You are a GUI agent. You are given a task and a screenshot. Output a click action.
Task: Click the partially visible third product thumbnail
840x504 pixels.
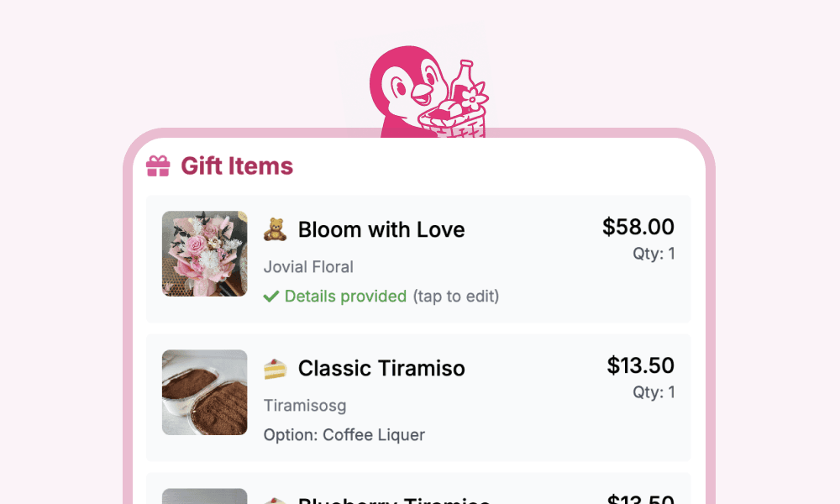205,496
